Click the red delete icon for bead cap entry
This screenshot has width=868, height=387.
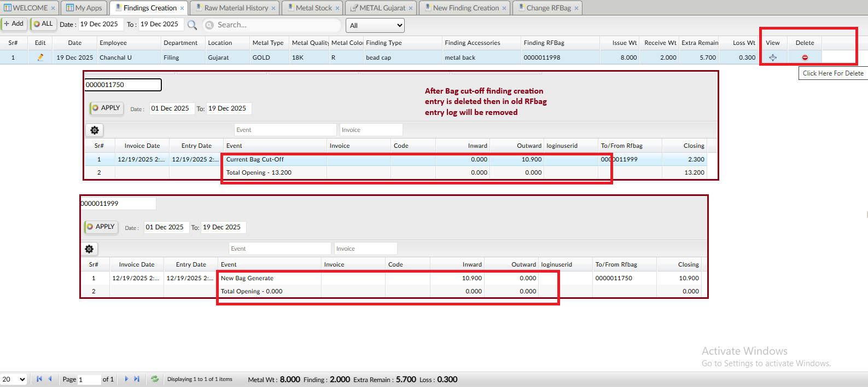805,57
